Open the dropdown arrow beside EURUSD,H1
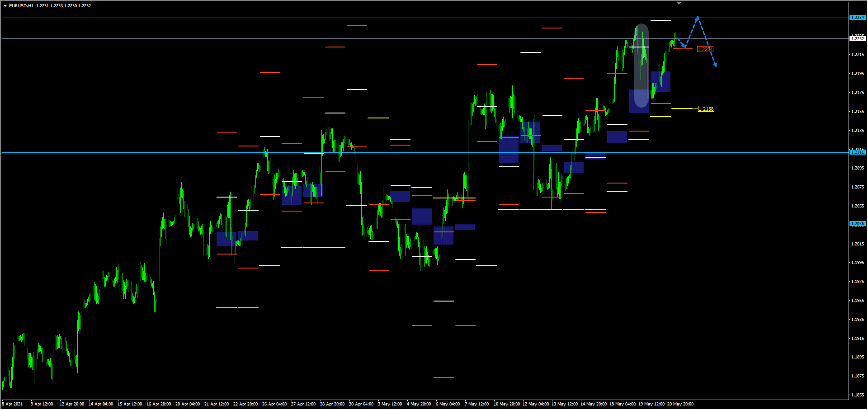This screenshot has height=410, width=868. (x=5, y=6)
